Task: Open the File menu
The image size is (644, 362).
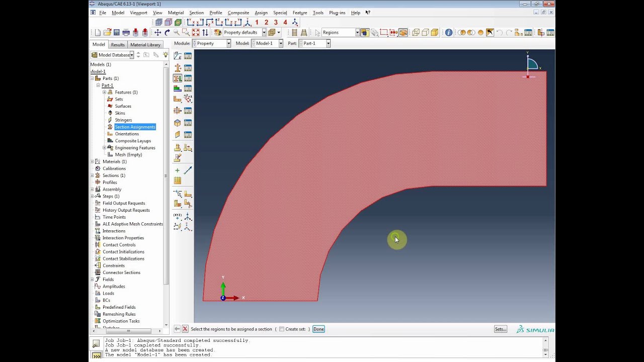Action: tap(103, 13)
